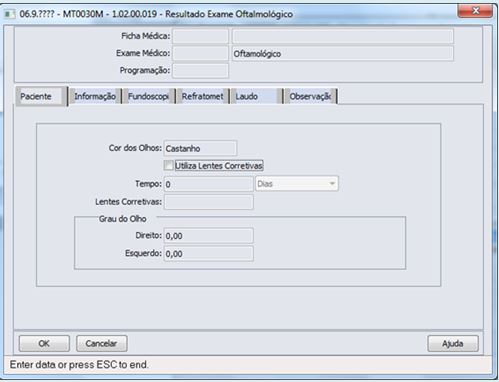499x382 pixels.
Task: Click the Ficha Médica description field
Action: (x=343, y=36)
